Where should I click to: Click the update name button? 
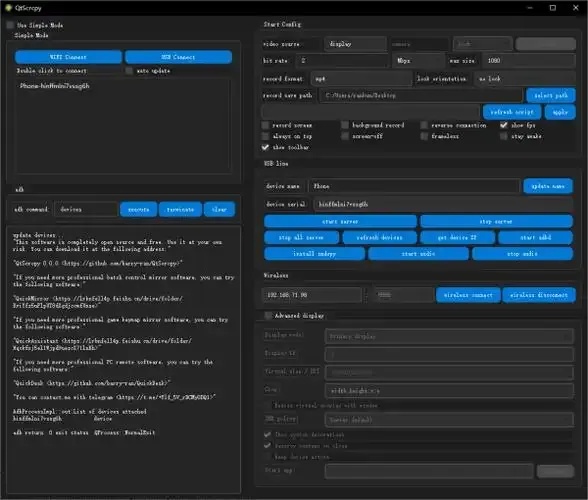pos(548,186)
